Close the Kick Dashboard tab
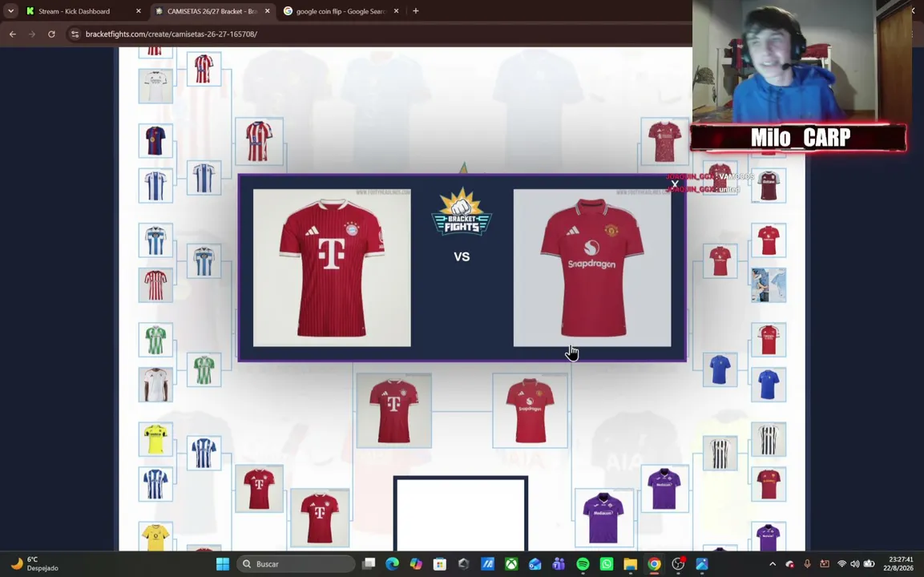The image size is (924, 577). click(139, 11)
